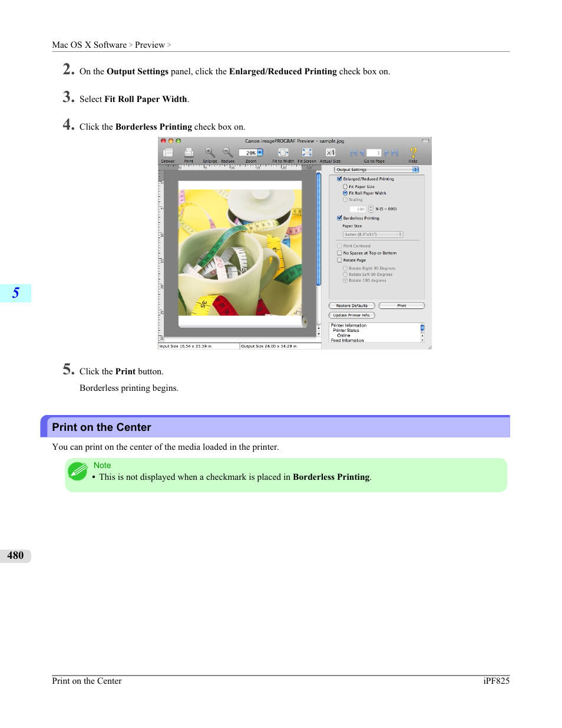Click the preview scroll down arrow

[319, 334]
